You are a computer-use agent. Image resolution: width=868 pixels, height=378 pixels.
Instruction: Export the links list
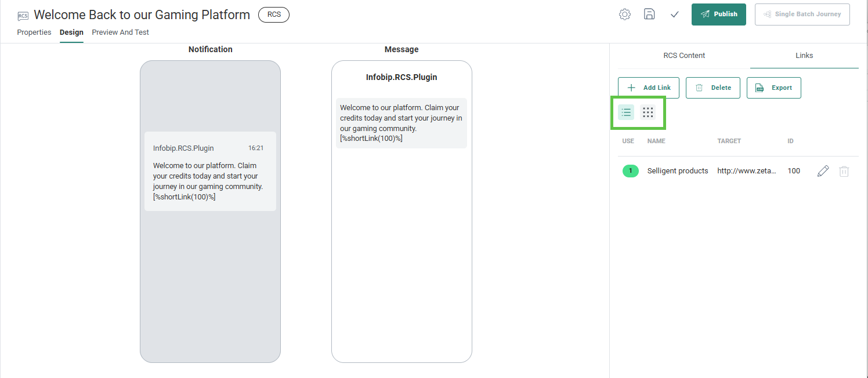[x=773, y=88]
